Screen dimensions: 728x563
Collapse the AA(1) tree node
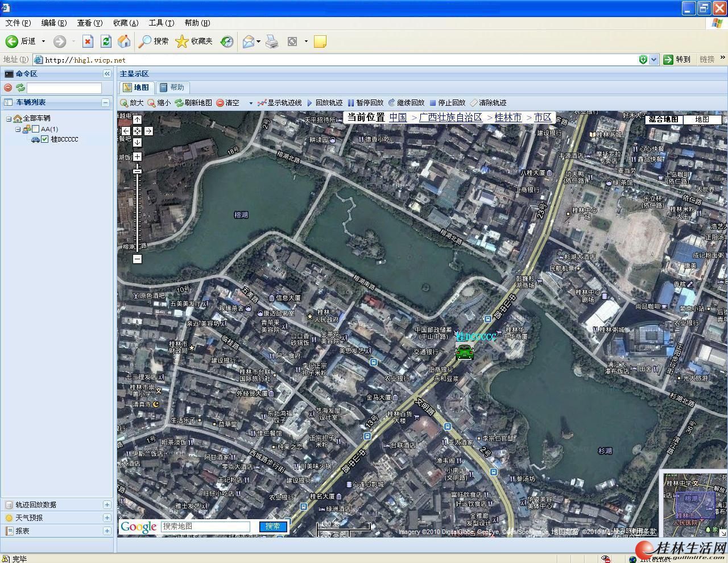(18, 129)
